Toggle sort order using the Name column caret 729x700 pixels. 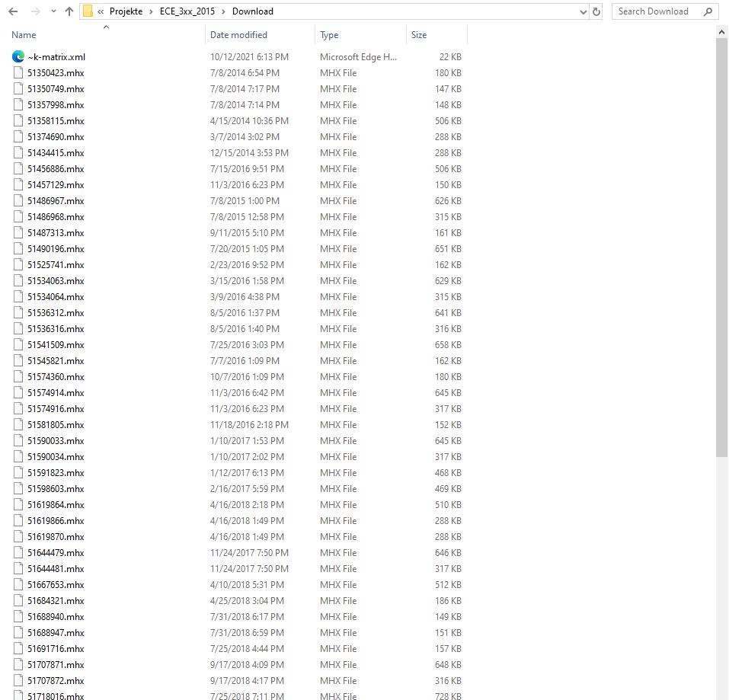coord(106,27)
